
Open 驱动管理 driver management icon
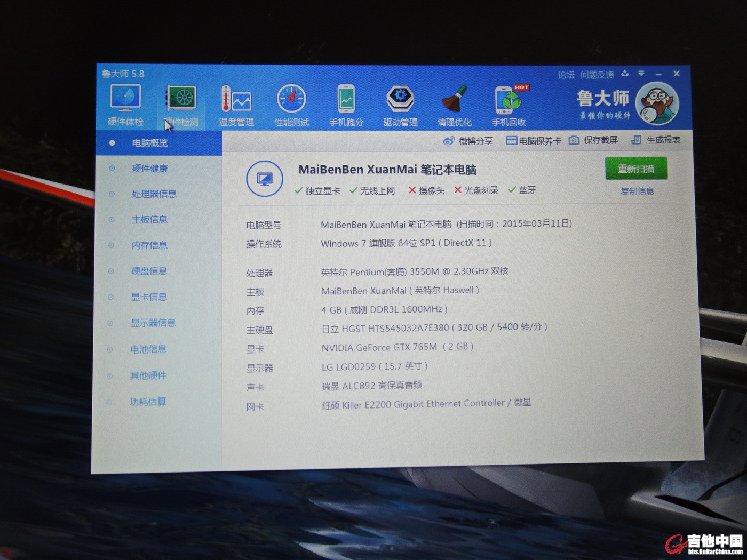click(401, 106)
